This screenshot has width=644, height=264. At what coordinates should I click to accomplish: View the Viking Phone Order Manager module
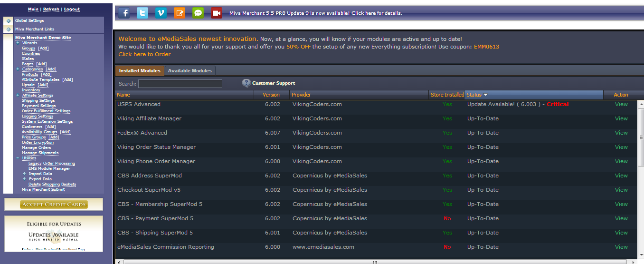[x=621, y=161]
